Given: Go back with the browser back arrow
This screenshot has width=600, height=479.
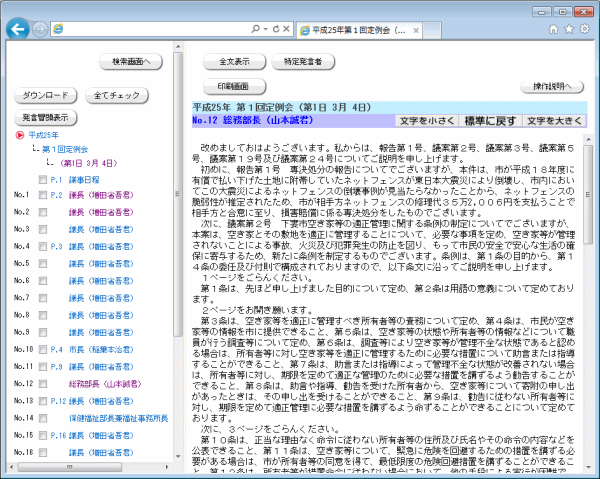Looking at the screenshot, I should [18, 29].
